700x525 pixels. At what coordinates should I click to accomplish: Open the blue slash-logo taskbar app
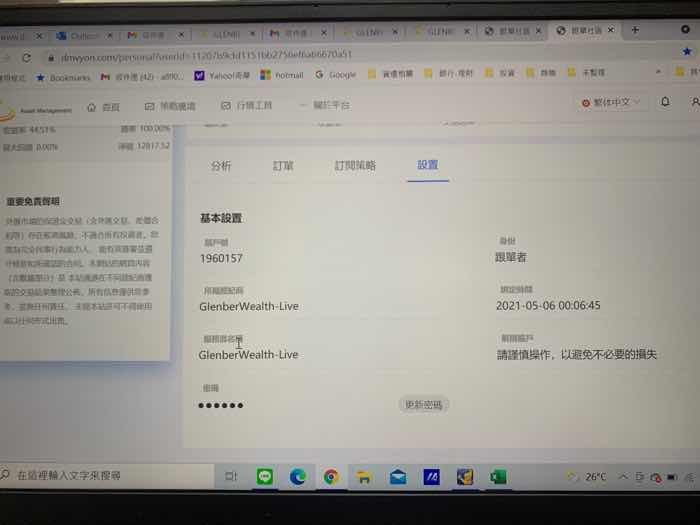[x=431, y=477]
